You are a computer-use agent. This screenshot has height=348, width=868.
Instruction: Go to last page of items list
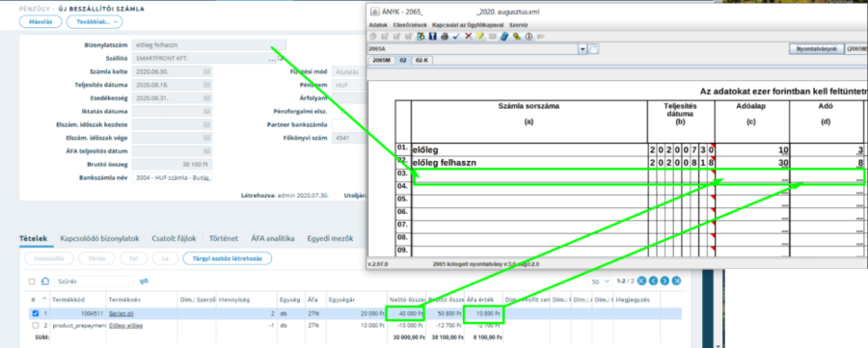click(x=677, y=281)
